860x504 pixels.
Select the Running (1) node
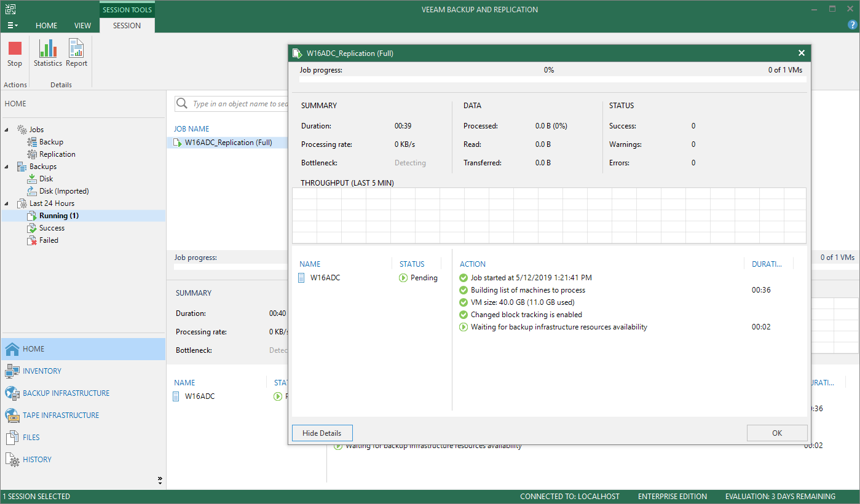(x=59, y=216)
